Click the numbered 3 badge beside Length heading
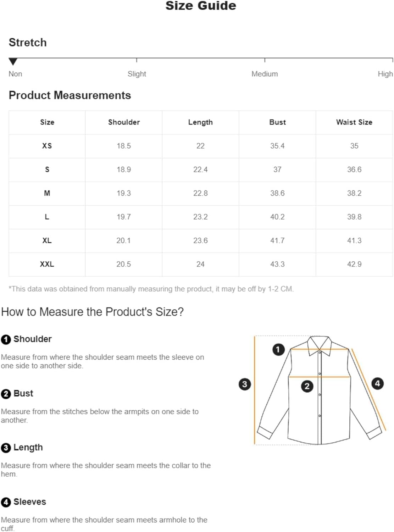 click(6, 448)
